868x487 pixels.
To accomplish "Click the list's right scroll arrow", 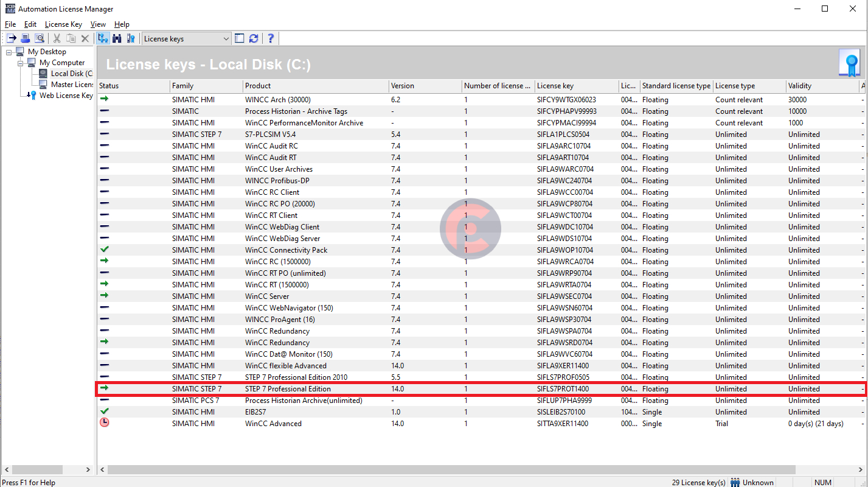I will click(x=861, y=470).
